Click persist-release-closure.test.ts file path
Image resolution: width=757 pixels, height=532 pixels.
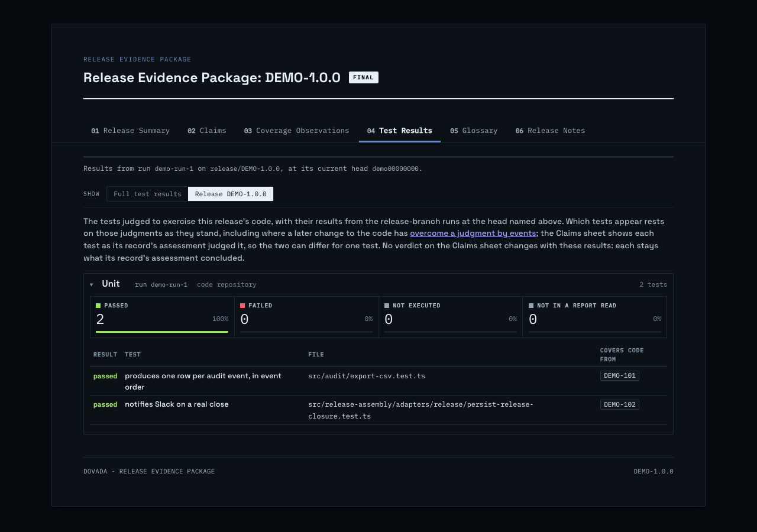(420, 410)
